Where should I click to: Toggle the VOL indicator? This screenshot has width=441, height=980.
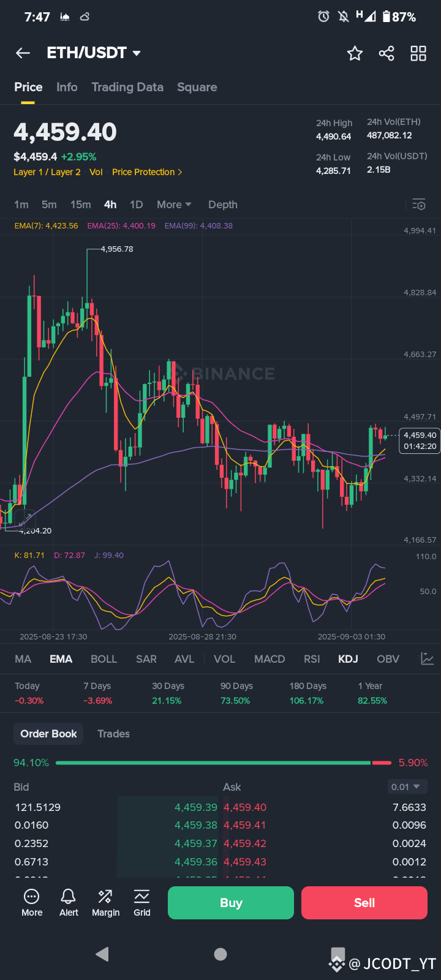[224, 659]
